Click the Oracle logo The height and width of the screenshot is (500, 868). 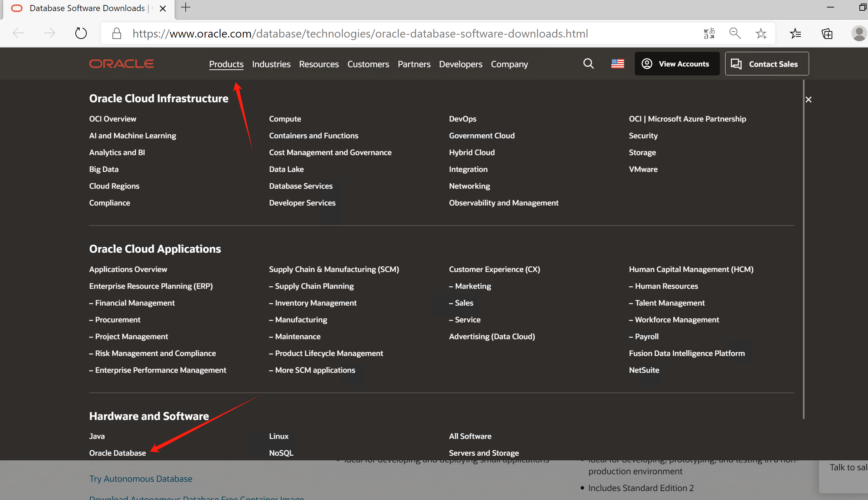pos(121,64)
